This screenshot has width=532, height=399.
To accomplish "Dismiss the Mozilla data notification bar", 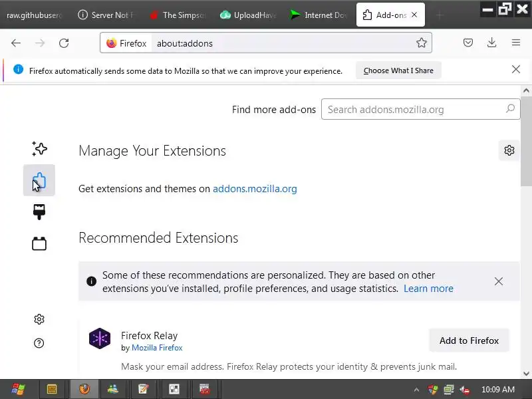I will click(x=516, y=70).
